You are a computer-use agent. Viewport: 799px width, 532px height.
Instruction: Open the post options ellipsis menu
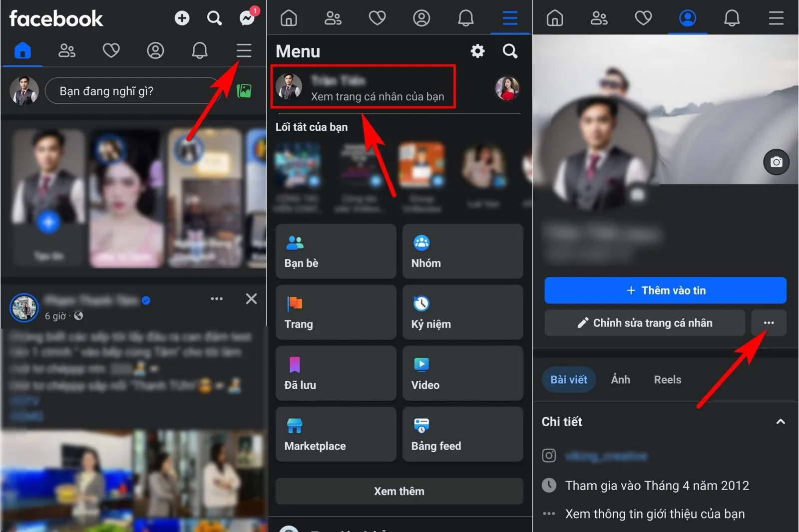[x=217, y=298]
